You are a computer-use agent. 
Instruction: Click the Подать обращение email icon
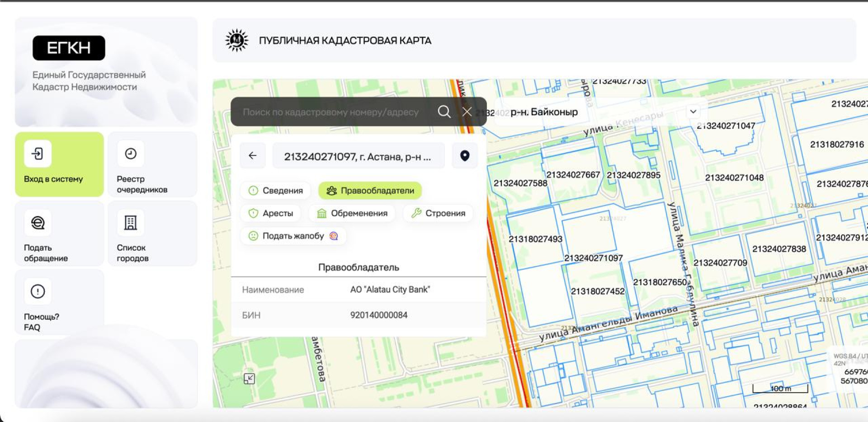click(x=38, y=222)
